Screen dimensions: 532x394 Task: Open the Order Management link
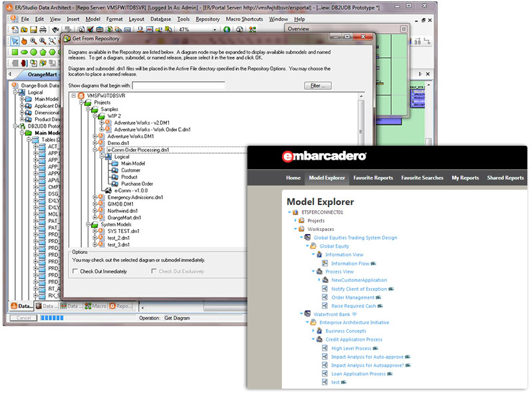point(353,297)
